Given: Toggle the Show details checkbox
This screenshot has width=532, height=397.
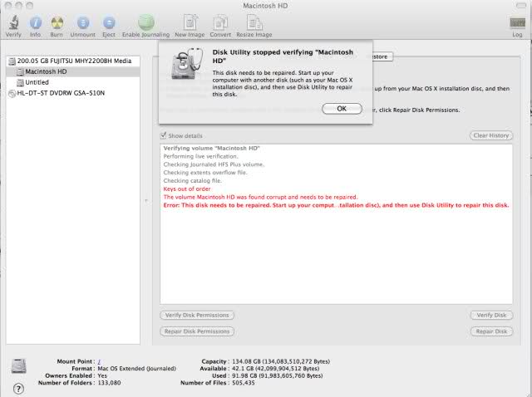Looking at the screenshot, I should click(x=163, y=135).
